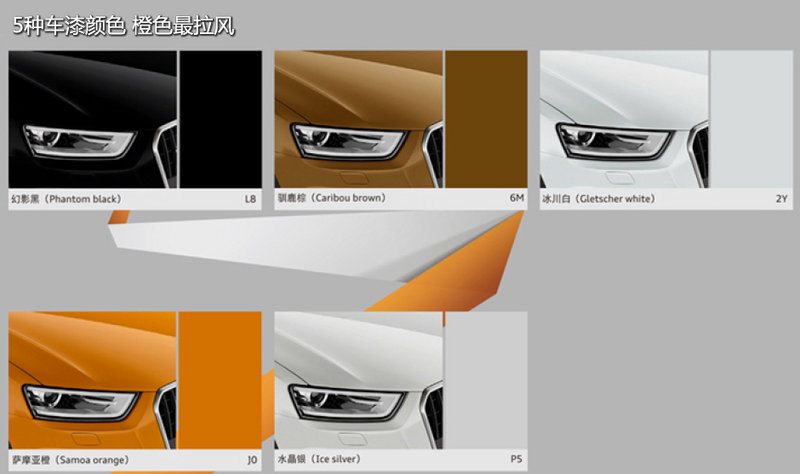Open the white car headlight photo
The width and height of the screenshot is (800, 474).
624,119
